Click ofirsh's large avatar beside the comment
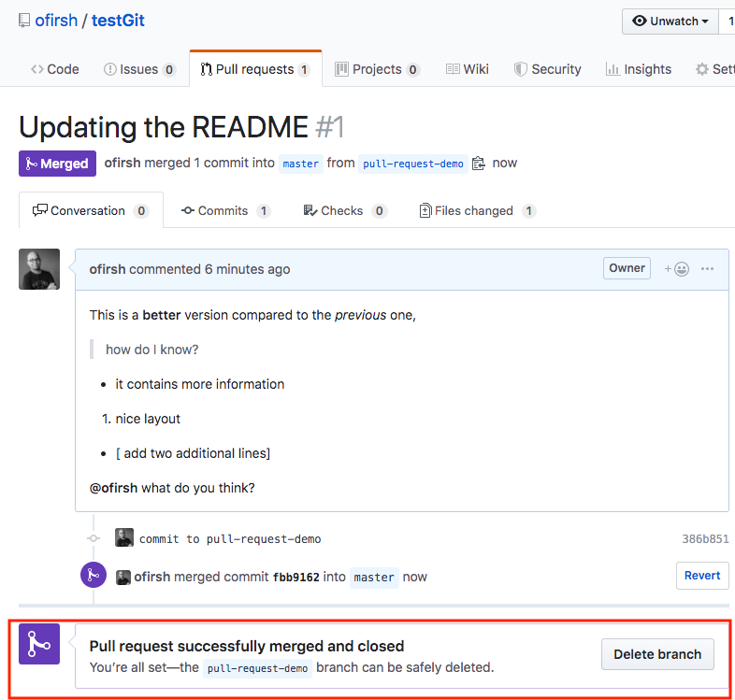This screenshot has width=735, height=700. (x=39, y=269)
